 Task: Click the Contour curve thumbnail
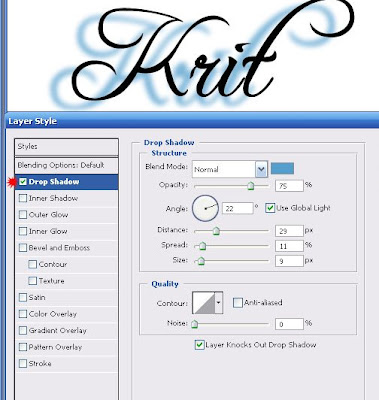click(204, 303)
